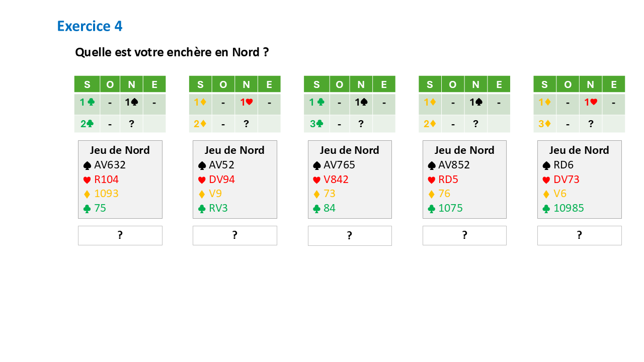644x362 pixels.
Task: Click the diamond symbol beside V9
Action: tap(202, 194)
